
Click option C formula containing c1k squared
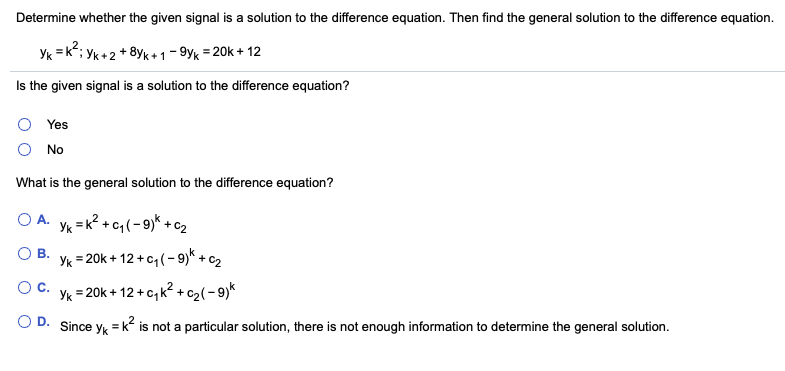[151, 292]
